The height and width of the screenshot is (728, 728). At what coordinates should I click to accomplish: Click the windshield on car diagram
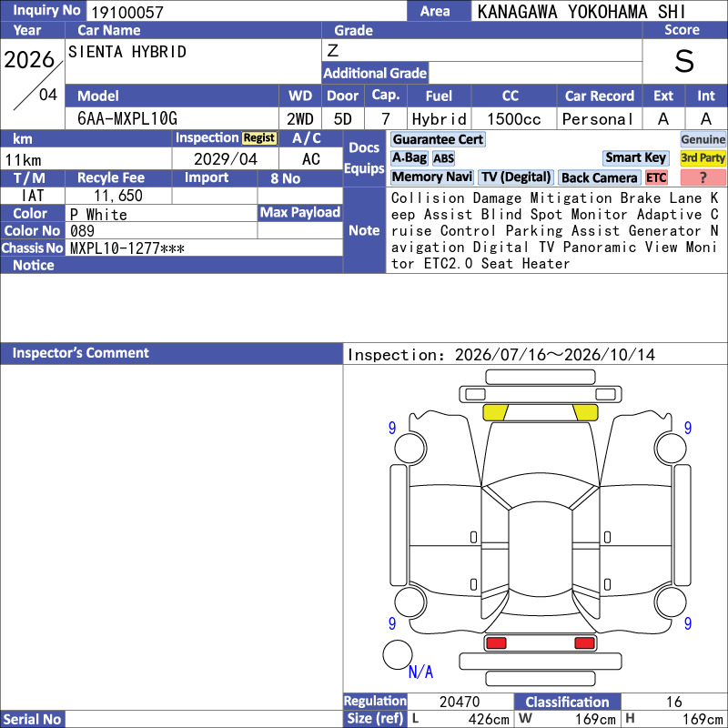541,491
